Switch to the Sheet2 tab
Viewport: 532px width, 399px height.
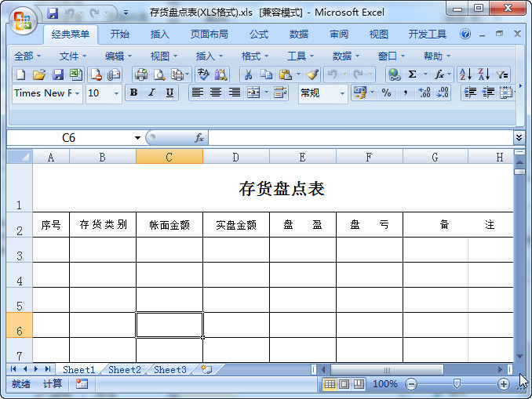tap(125, 369)
